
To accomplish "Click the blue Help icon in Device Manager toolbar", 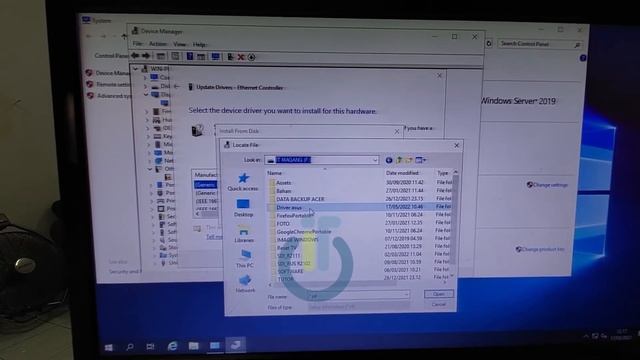I will click(190, 56).
